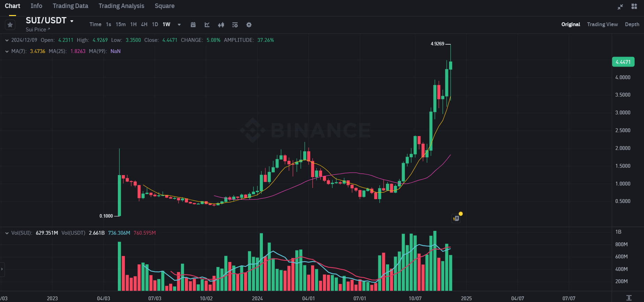Switch to the Trading Data tab

(70, 6)
